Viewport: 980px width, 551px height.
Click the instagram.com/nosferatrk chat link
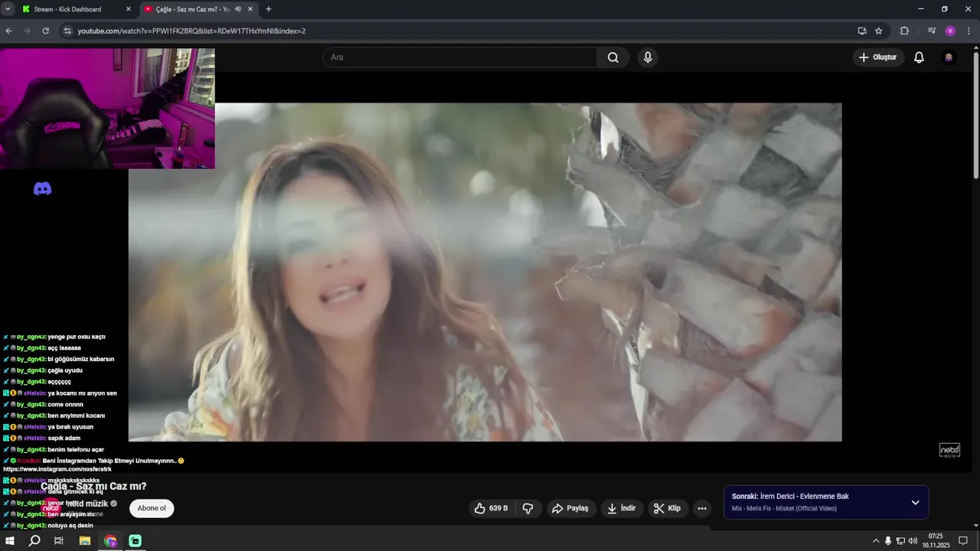57,468
